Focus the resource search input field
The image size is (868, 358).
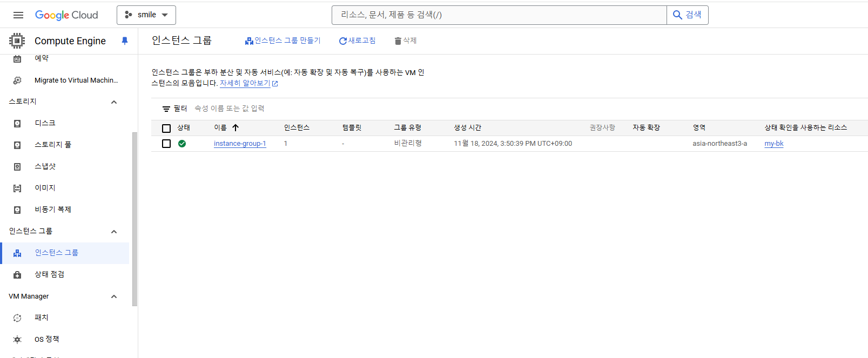499,15
